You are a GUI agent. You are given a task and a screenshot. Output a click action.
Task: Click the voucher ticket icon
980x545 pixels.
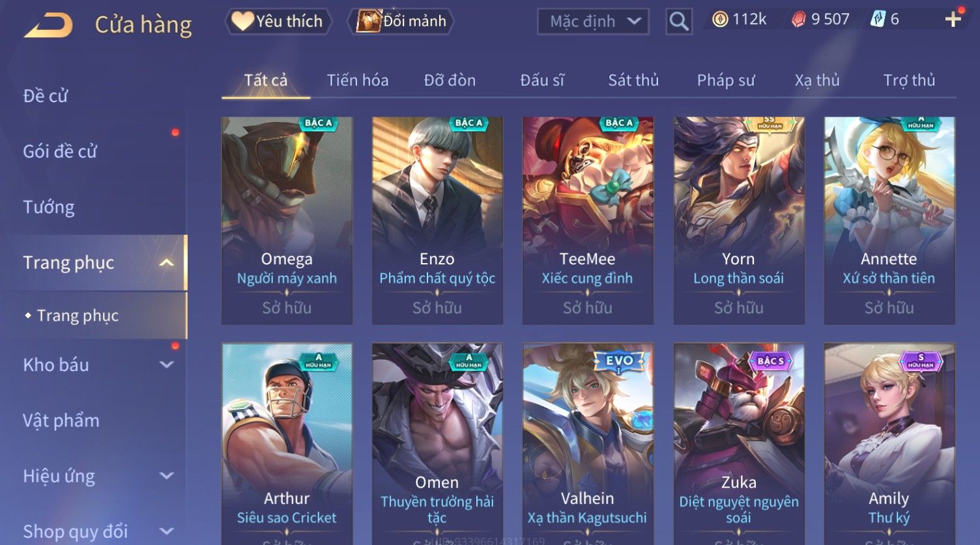pyautogui.click(x=878, y=20)
